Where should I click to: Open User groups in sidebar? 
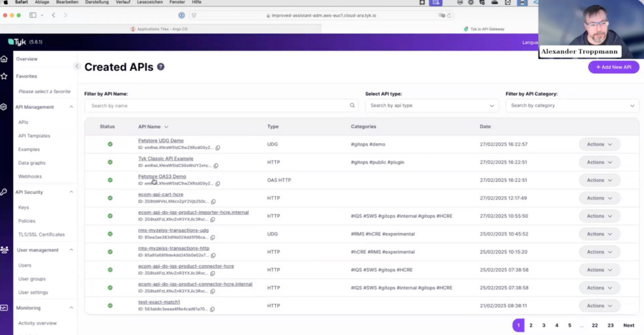tap(32, 278)
